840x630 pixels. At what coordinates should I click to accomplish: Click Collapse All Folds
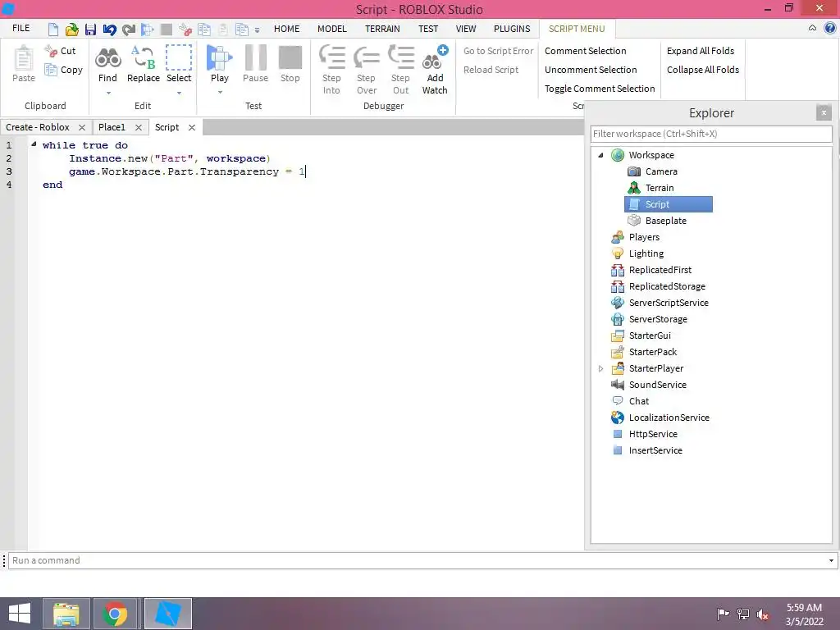[x=703, y=70]
